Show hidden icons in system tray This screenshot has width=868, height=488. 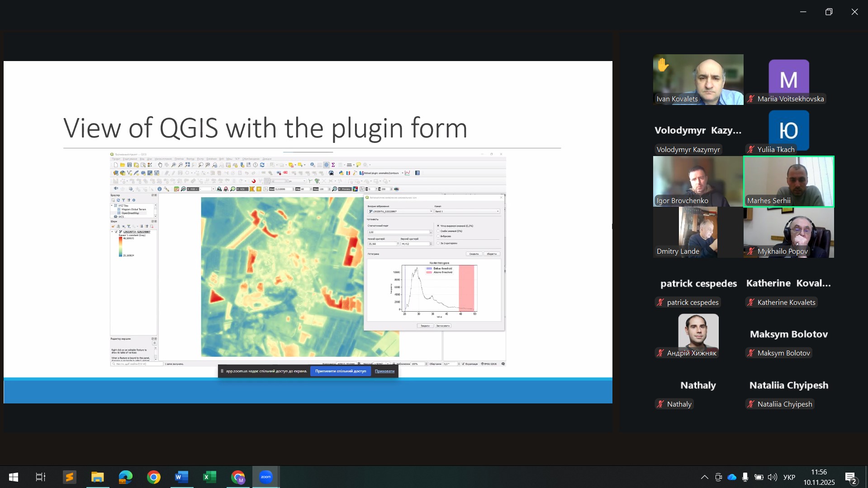(x=704, y=477)
